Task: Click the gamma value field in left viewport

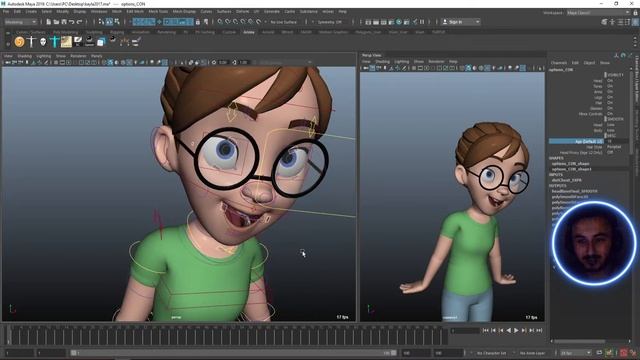Action: point(244,62)
